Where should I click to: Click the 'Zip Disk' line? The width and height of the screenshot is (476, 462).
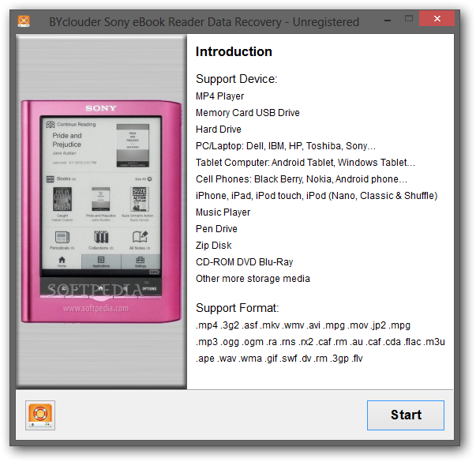pos(214,246)
